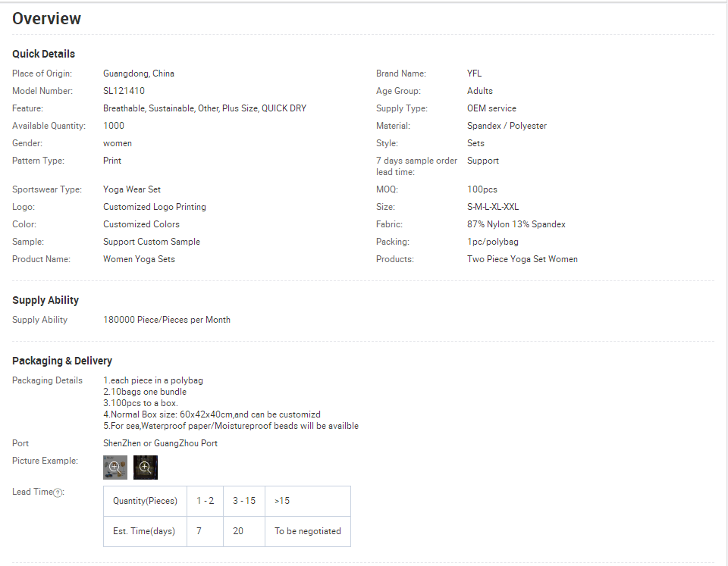Click the Customized Logo Printing value
This screenshot has height=566, width=728.
pyautogui.click(x=155, y=207)
